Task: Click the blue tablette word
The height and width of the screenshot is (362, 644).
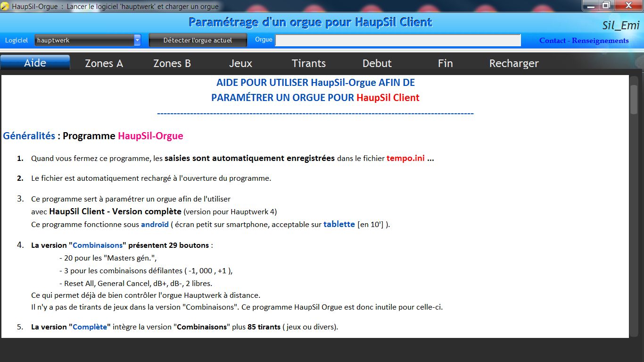Action: 339,224
